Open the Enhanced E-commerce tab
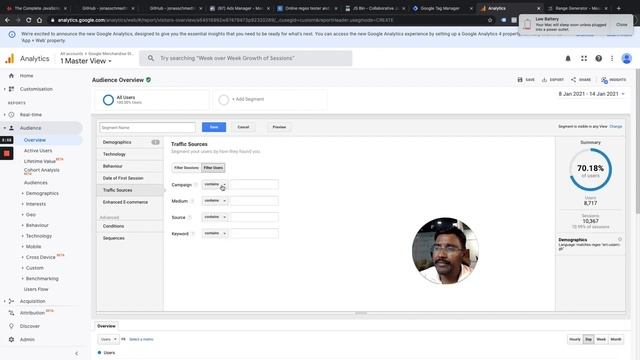 [x=130, y=202]
